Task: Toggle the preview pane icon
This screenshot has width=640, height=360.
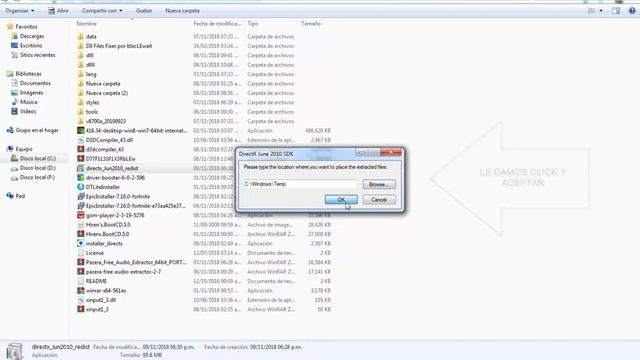Action: point(616,11)
